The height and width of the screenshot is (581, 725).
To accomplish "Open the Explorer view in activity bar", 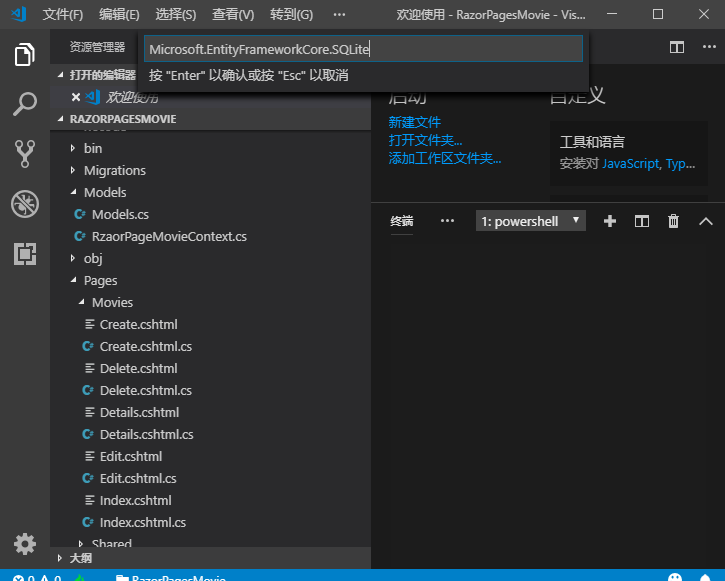I will 25,55.
